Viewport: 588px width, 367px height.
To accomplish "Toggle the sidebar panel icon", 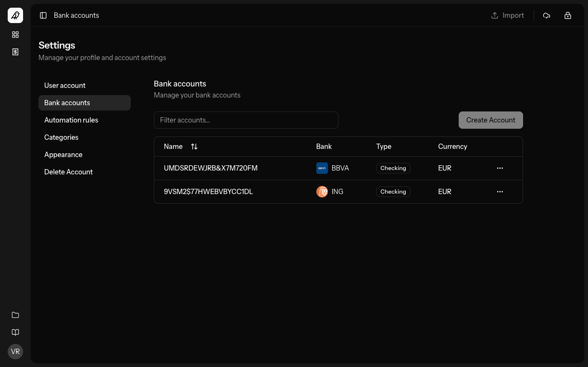I will 43,15.
